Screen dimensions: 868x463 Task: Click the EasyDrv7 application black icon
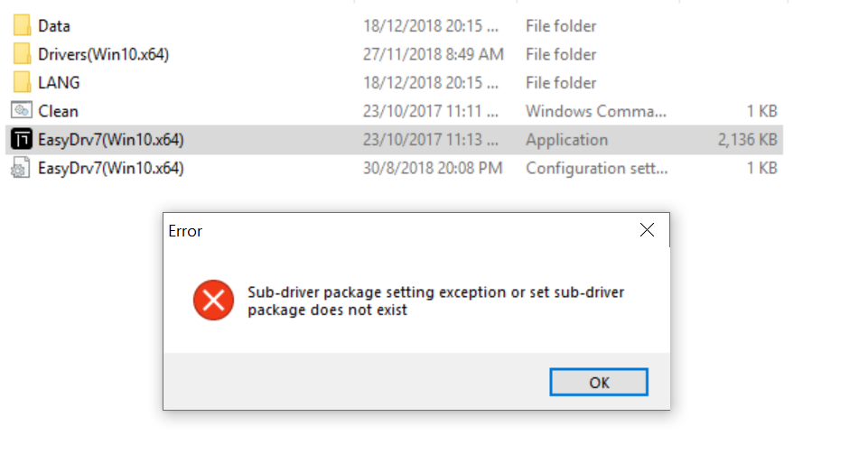22,139
